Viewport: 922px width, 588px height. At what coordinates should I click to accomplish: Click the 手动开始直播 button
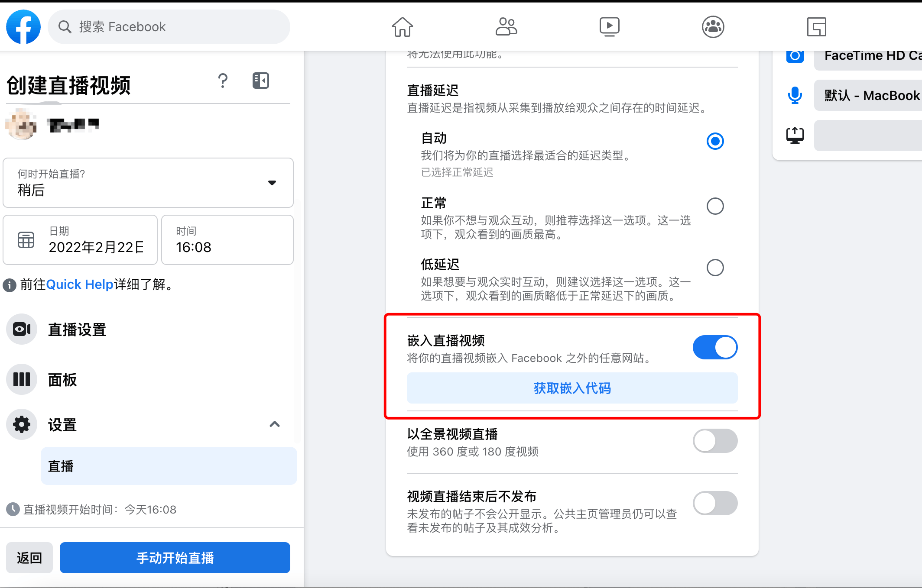[175, 558]
